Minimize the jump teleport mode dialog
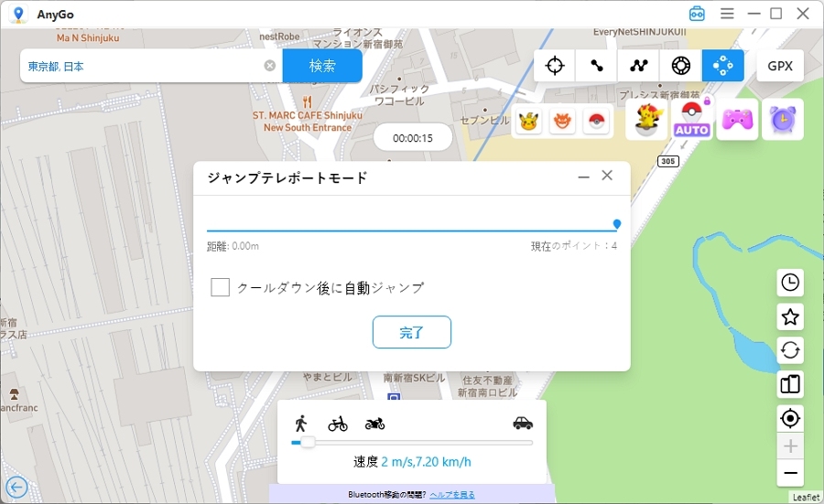 coord(583,177)
